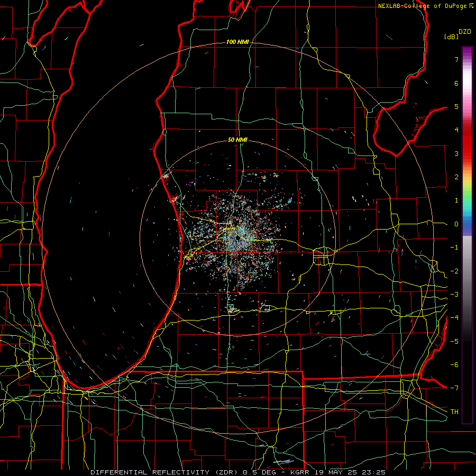Screen dimensions: 476x476
Task: Click the -4 dB value on color scale
Action: 454,318
